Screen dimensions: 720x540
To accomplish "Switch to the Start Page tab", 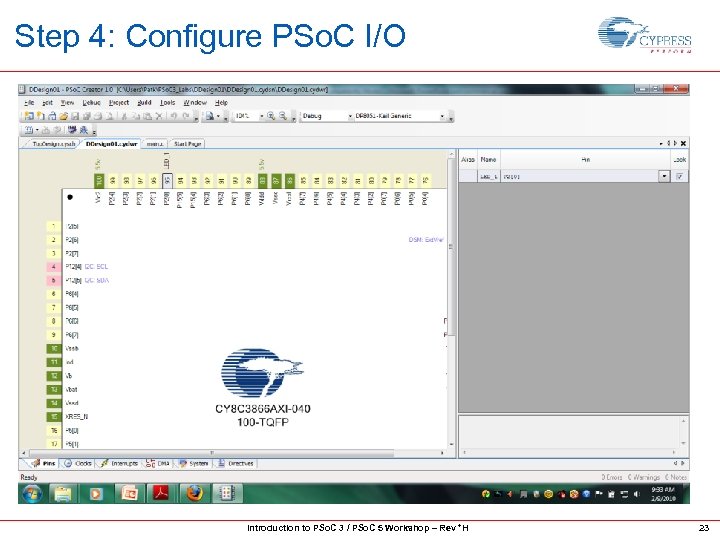I will coord(187,144).
